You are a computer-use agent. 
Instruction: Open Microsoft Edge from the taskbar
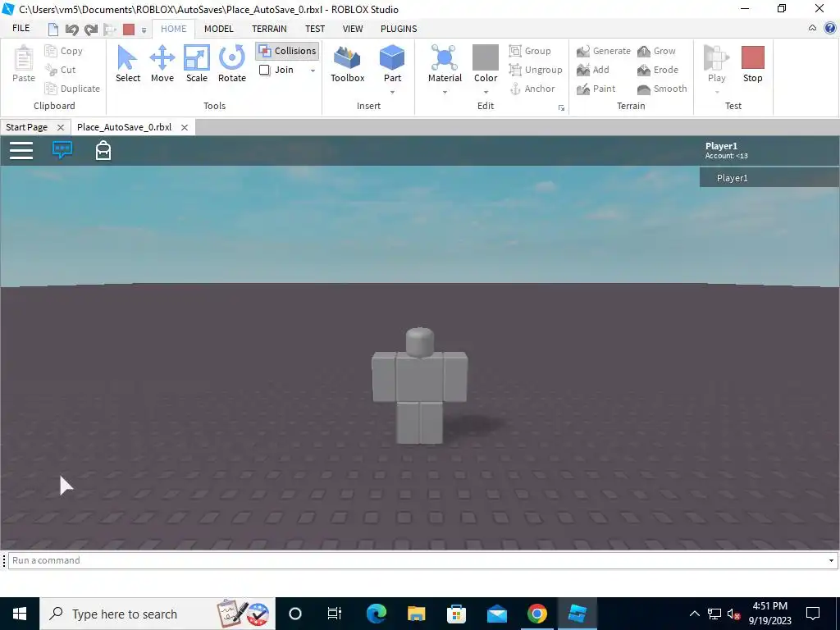376,614
